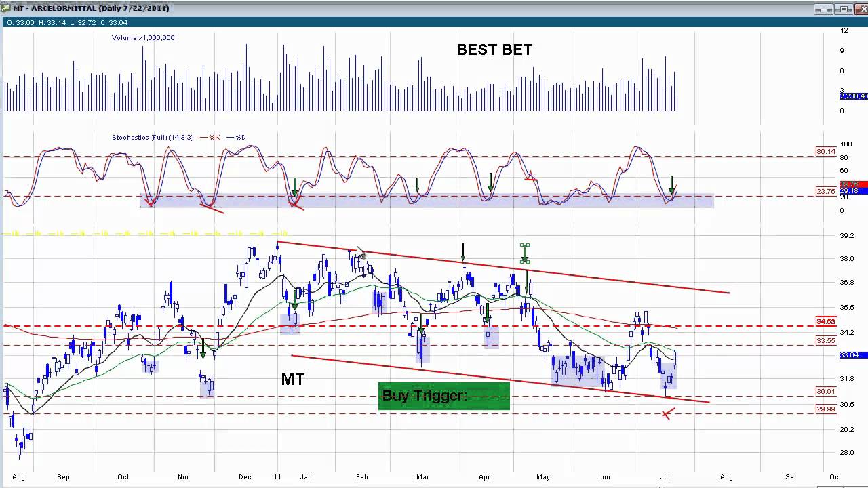Click the red %K legend entry
Screen dimensions: 868x488
(x=210, y=138)
